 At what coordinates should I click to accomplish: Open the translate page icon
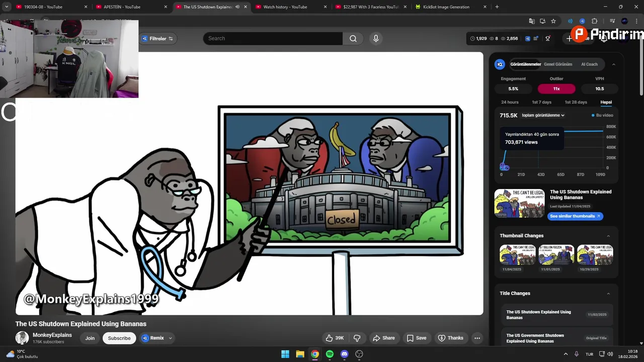click(x=532, y=21)
